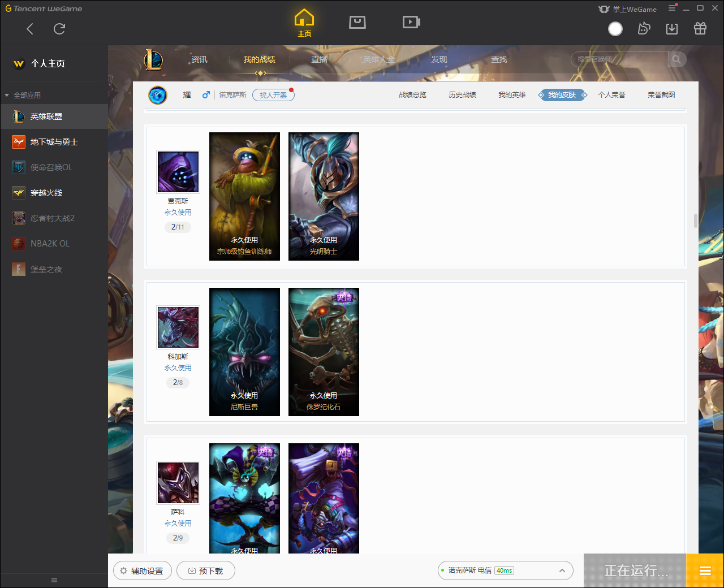724x588 pixels.
Task: Switch to 历史战绩 sub-tab
Action: tap(462, 95)
